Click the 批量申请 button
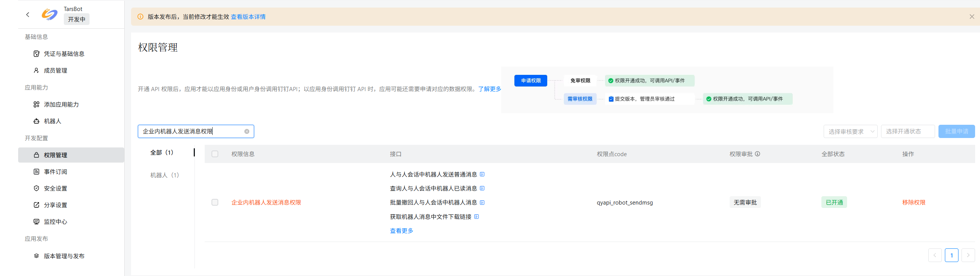 [x=956, y=131]
